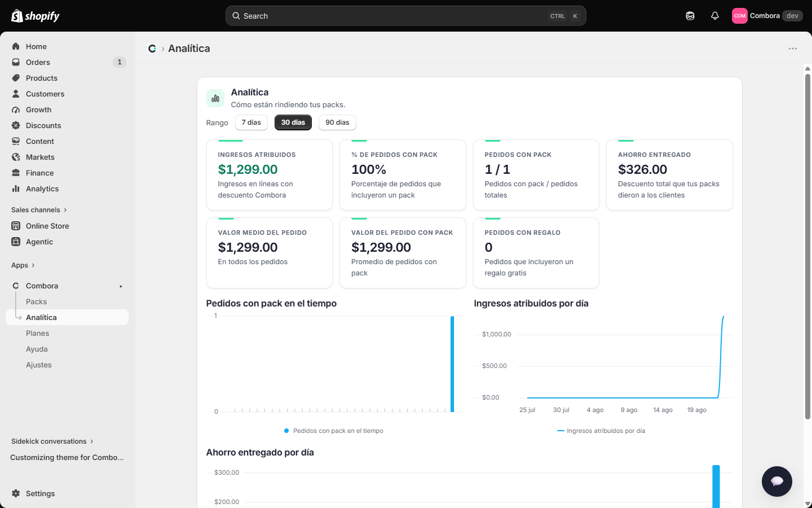The image size is (812, 508).
Task: Toggle legend 'Ingresos atribuidos por día'
Action: click(x=601, y=431)
